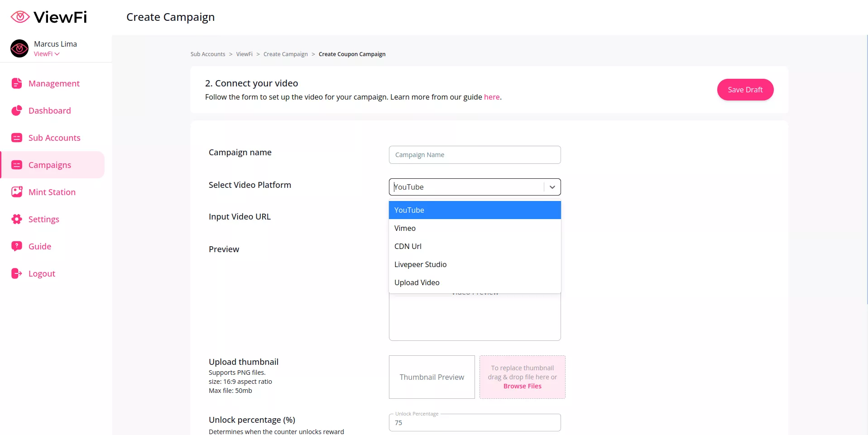Click the Guide question mark icon
The width and height of the screenshot is (868, 435).
17,246
